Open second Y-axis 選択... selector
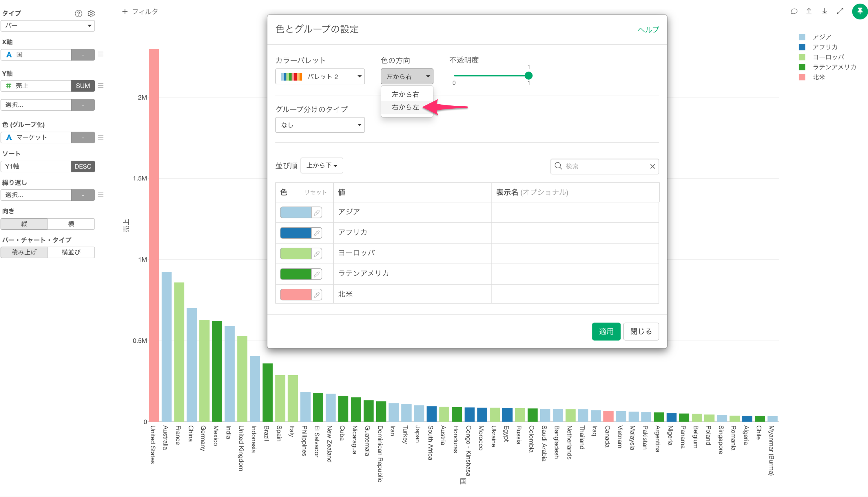This screenshot has height=497, width=868. pos(36,105)
